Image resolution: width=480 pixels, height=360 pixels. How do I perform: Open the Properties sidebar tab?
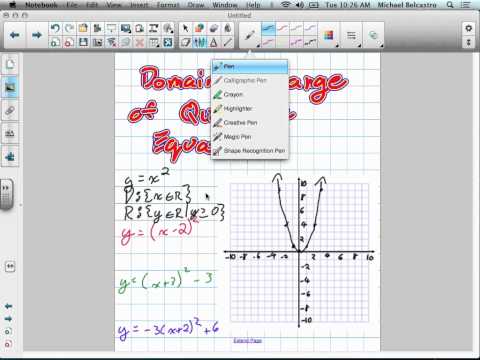[10, 133]
